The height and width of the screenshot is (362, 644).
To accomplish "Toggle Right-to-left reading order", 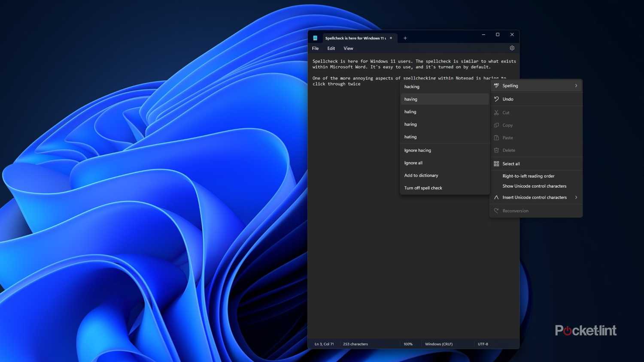I will click(x=528, y=176).
